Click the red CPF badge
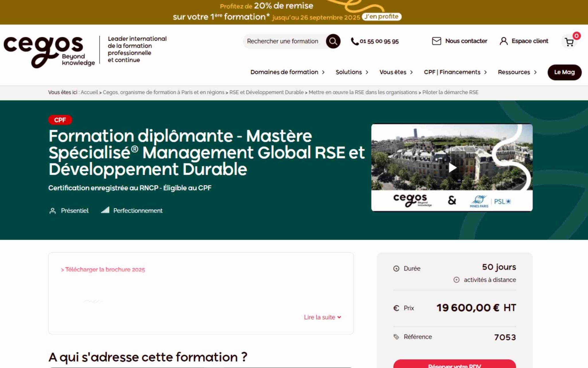Viewport: 588px width, 368px height. pyautogui.click(x=60, y=120)
